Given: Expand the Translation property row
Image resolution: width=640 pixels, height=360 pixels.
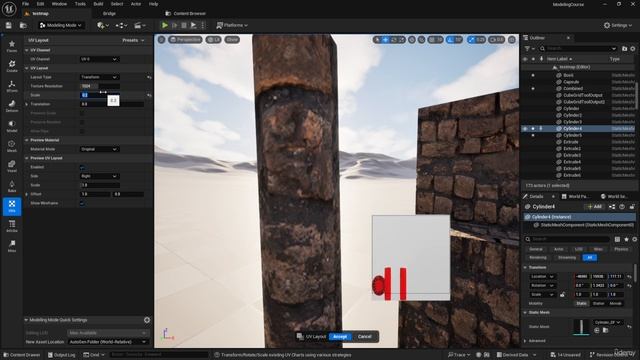Looking at the screenshot, I should [x=27, y=104].
